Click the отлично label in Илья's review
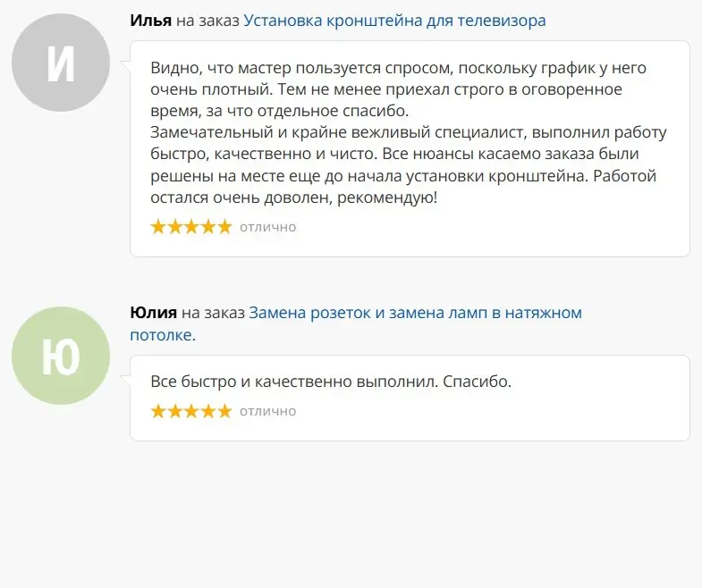This screenshot has height=588, width=702. [267, 227]
